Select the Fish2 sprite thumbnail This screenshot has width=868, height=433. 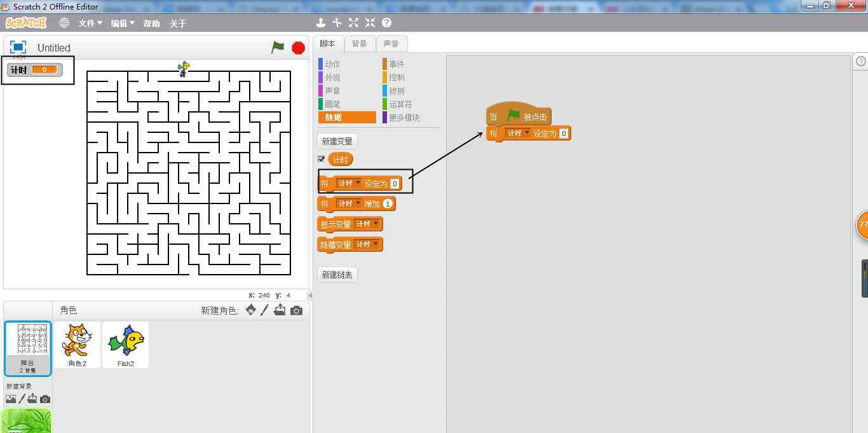(125, 344)
